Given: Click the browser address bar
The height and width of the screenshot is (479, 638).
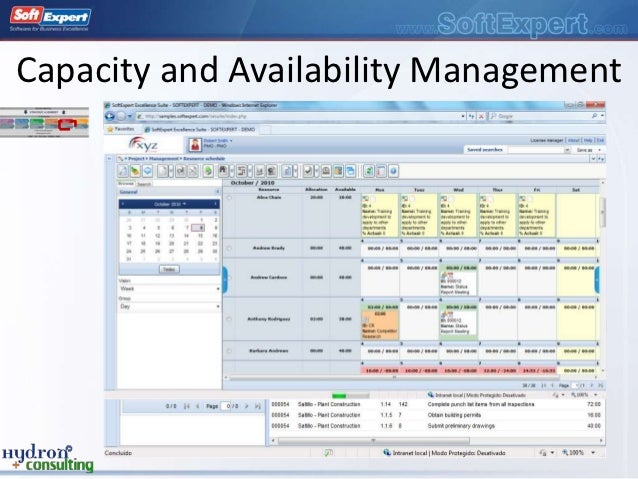Looking at the screenshot, I should click(x=301, y=116).
